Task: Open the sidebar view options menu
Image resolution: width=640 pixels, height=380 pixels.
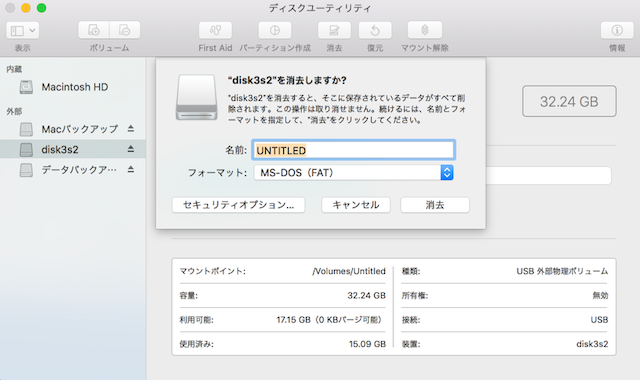Action: (22, 31)
